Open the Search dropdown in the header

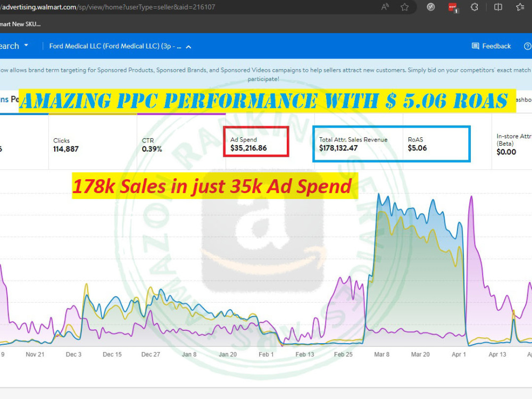pyautogui.click(x=13, y=46)
